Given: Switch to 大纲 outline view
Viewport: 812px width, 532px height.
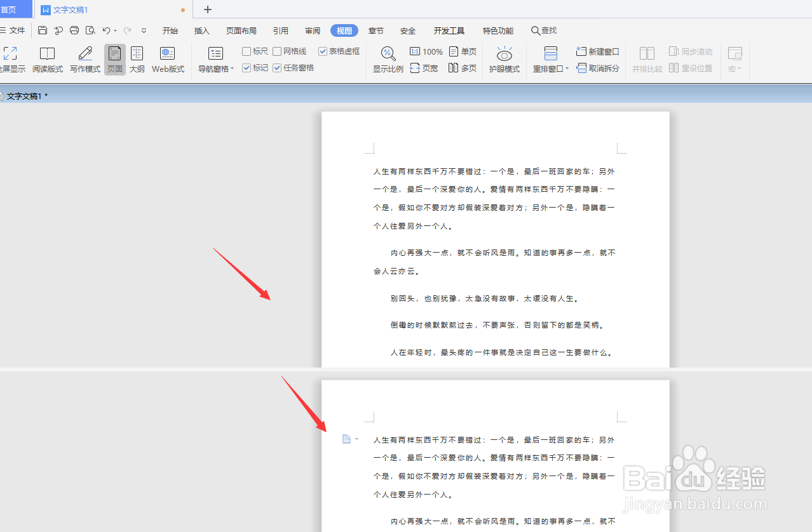Looking at the screenshot, I should [x=137, y=60].
